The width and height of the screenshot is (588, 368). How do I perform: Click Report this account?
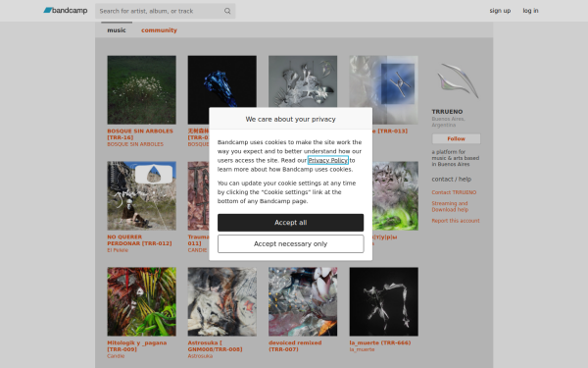pyautogui.click(x=456, y=221)
